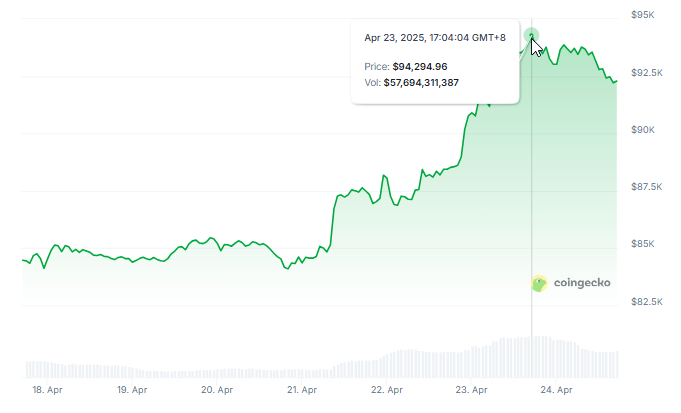Image resolution: width=681 pixels, height=413 pixels.
Task: Click the volume bar under the crosshair line
Action: coord(531,357)
